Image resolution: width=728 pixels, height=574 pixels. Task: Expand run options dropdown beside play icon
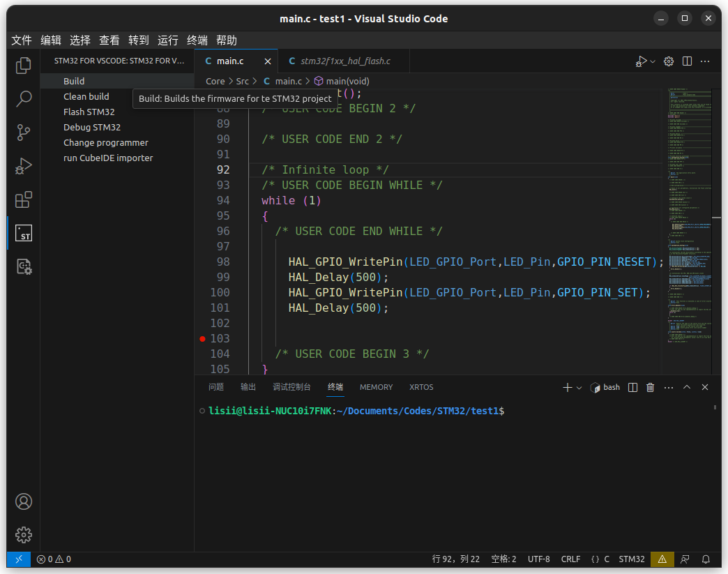coord(653,61)
